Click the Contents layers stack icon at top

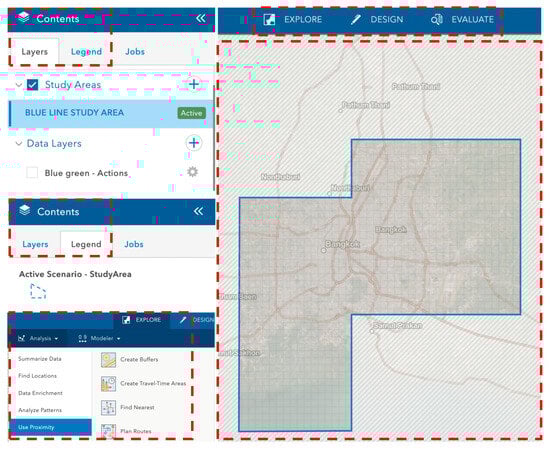[24, 17]
